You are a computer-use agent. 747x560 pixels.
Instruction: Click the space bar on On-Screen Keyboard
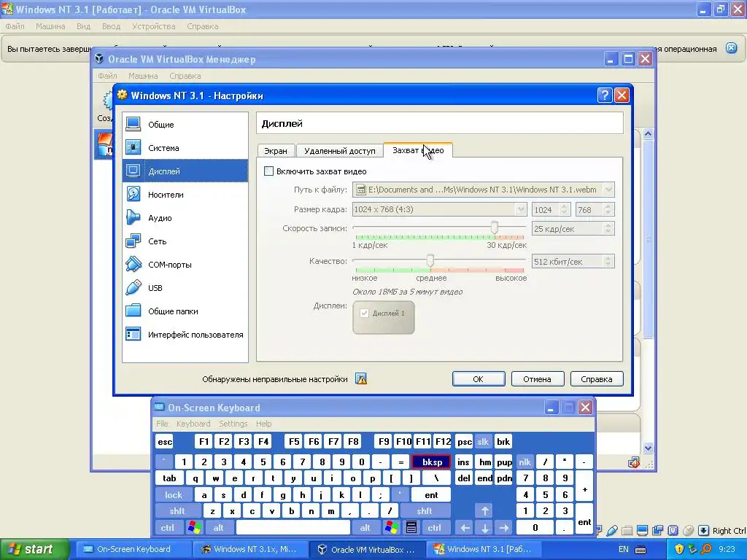pos(293,527)
